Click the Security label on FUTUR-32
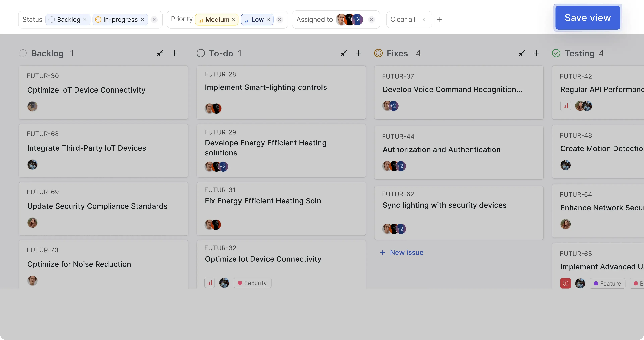Screen dimensions: 644x340 click(x=252, y=283)
